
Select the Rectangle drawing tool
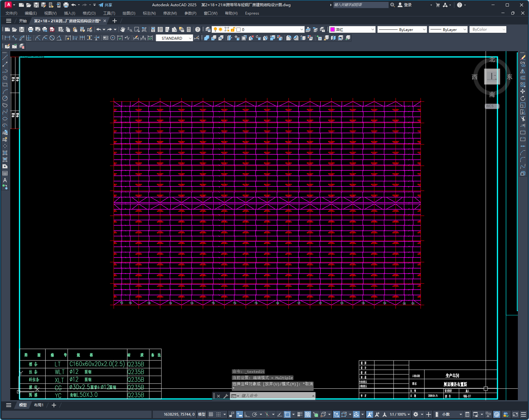[5, 85]
